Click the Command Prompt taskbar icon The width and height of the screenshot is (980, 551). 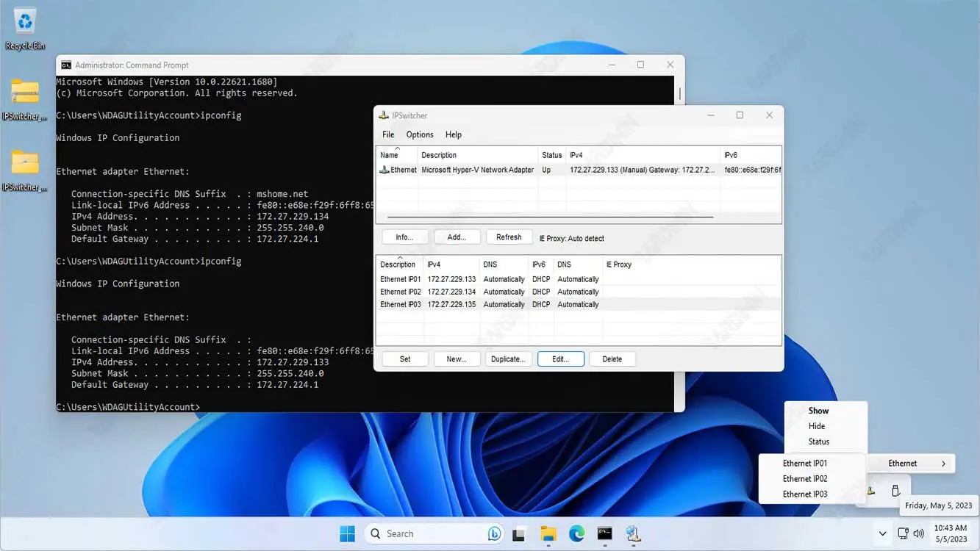(604, 533)
